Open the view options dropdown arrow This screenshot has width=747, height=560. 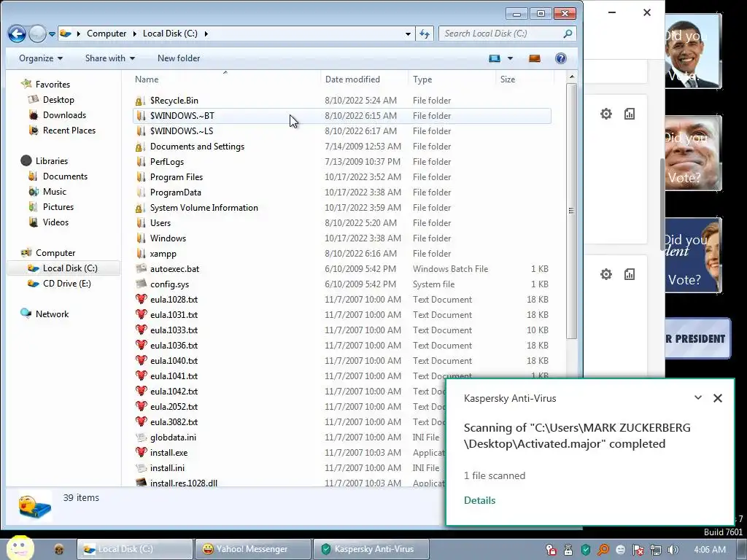click(x=510, y=58)
